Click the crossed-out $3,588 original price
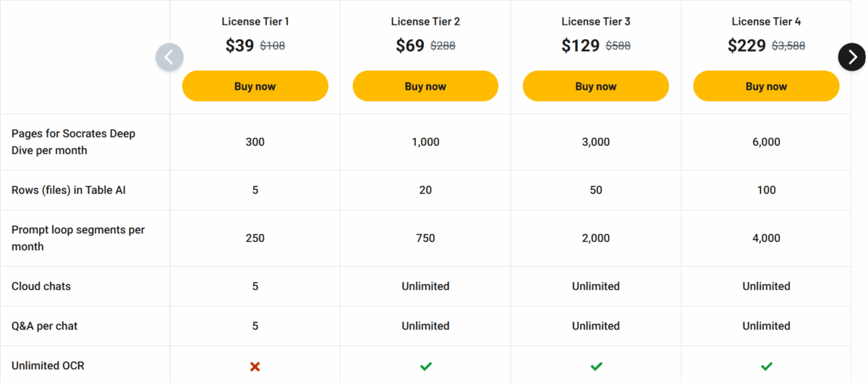The width and height of the screenshot is (868, 383). tap(788, 46)
